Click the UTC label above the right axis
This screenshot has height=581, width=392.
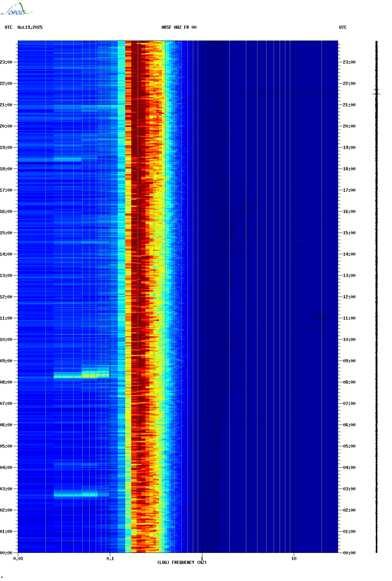[x=343, y=27]
